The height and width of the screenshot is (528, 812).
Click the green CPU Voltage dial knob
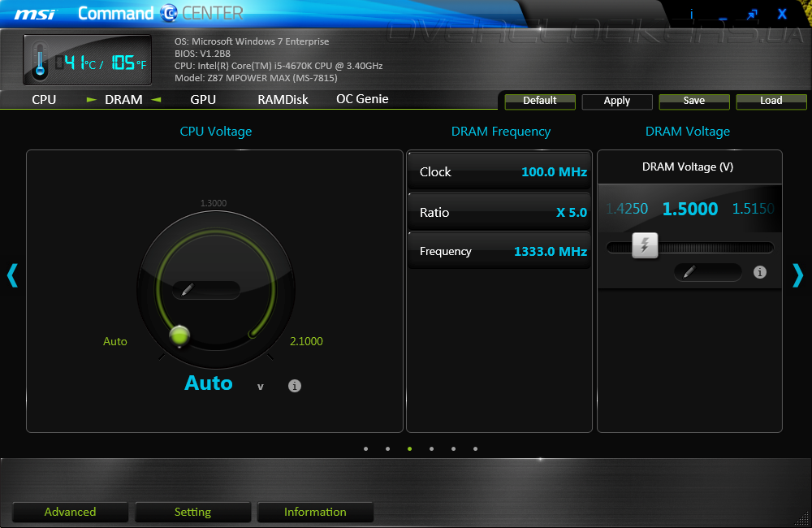click(x=179, y=335)
